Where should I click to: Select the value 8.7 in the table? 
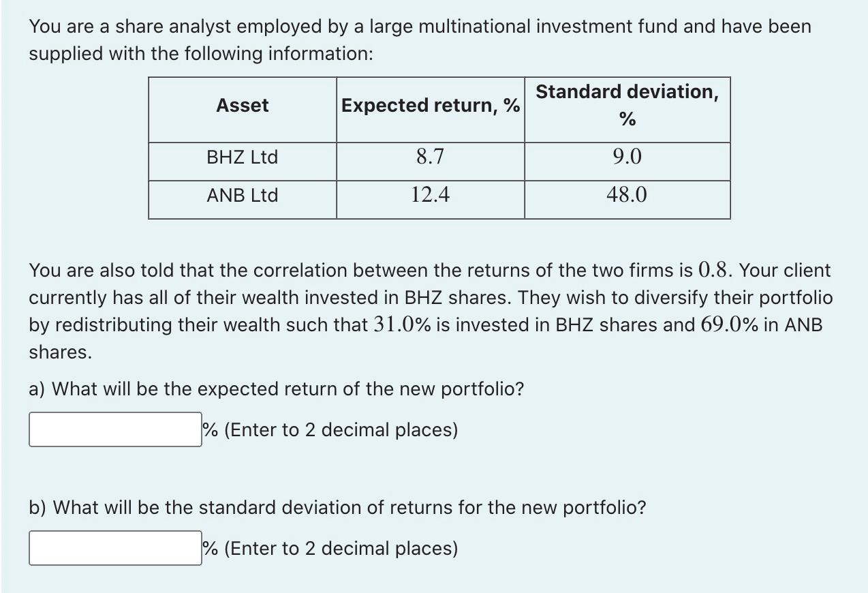click(431, 157)
